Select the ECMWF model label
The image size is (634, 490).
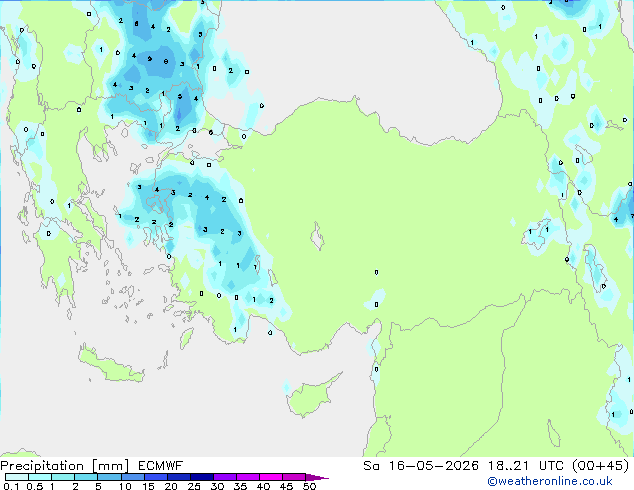coord(161,466)
